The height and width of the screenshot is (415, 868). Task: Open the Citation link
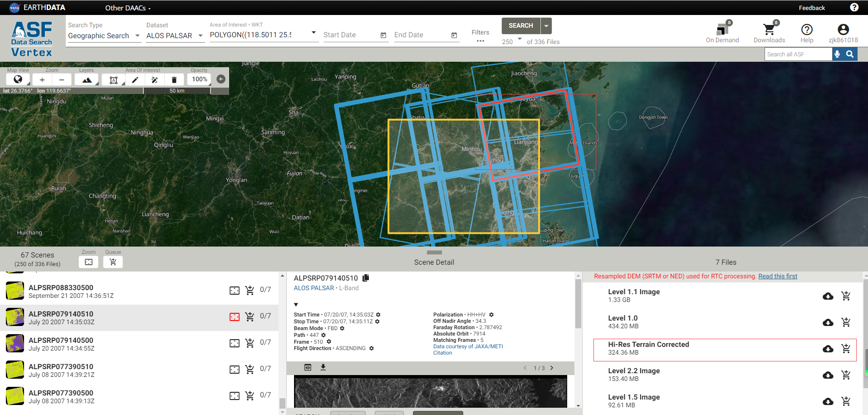442,353
